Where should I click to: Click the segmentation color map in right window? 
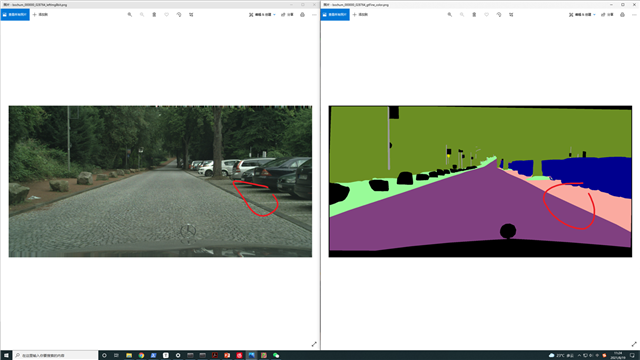click(480, 181)
